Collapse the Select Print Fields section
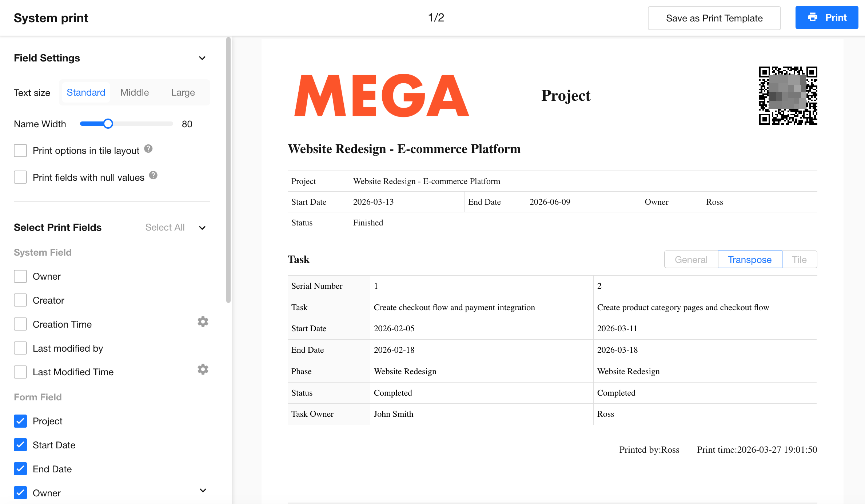The image size is (865, 504). pyautogui.click(x=202, y=228)
